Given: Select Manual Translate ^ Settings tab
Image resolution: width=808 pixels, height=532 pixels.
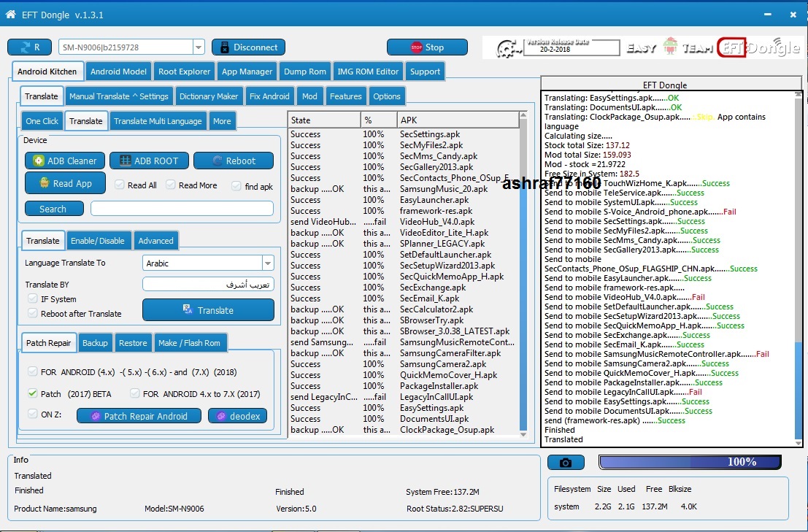Looking at the screenshot, I should click(118, 96).
